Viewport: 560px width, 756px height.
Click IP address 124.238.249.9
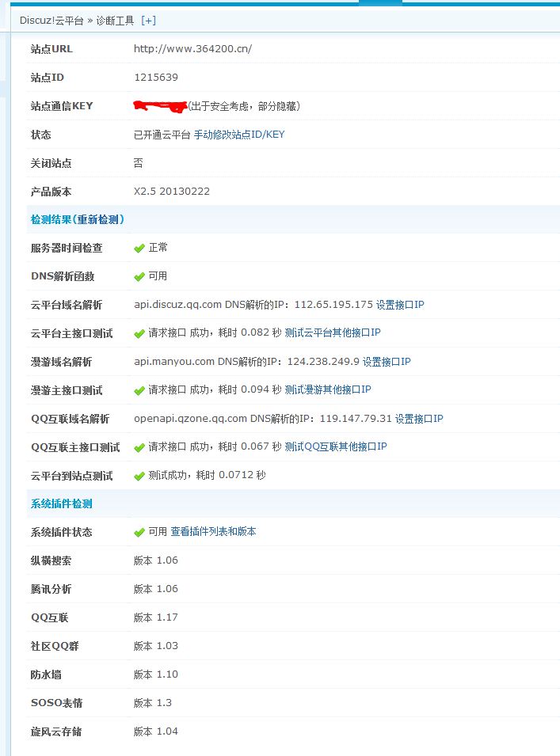323,362
